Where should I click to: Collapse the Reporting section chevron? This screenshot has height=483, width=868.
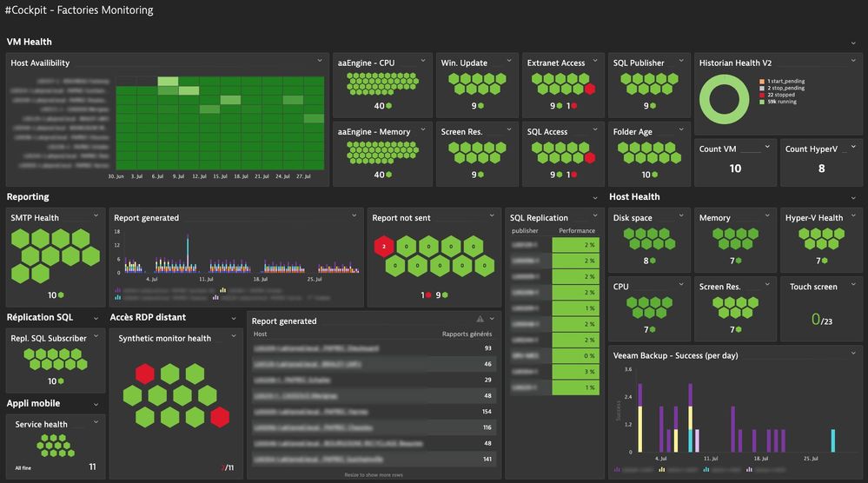point(594,197)
